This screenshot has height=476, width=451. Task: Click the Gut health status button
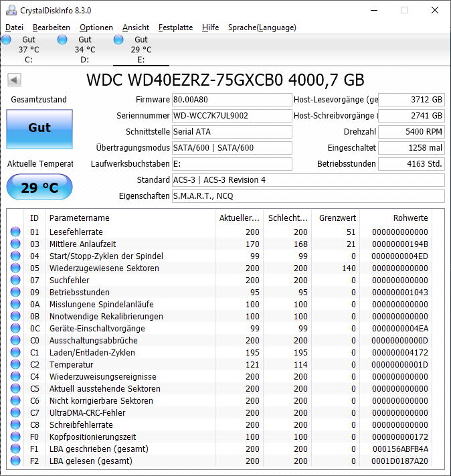pyautogui.click(x=39, y=129)
